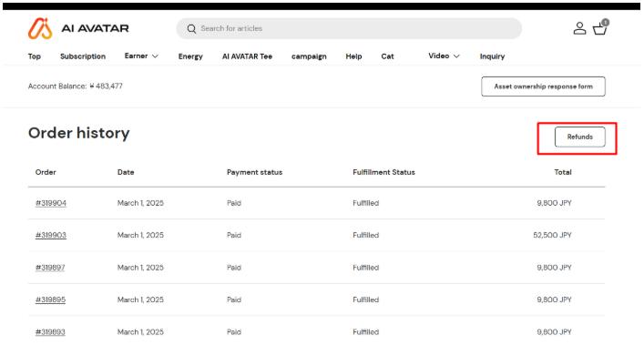Open order #319904 details
The width and height of the screenshot is (644, 345).
pos(51,203)
